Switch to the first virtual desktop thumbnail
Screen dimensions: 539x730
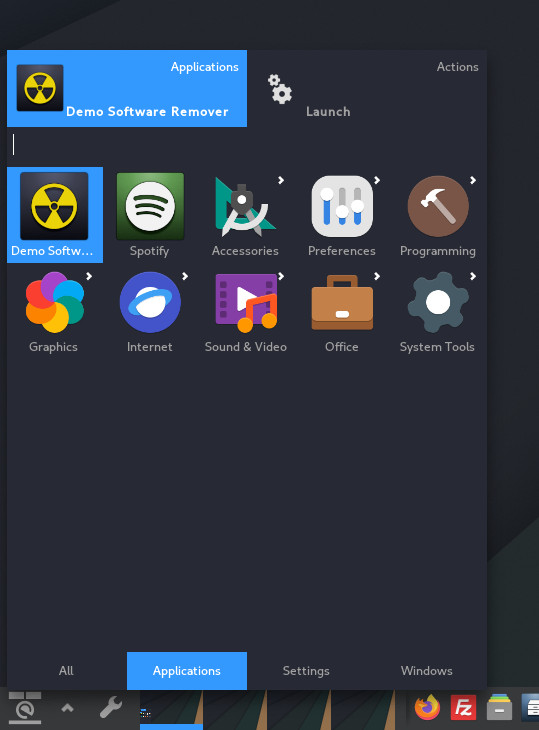pyautogui.click(x=171, y=710)
